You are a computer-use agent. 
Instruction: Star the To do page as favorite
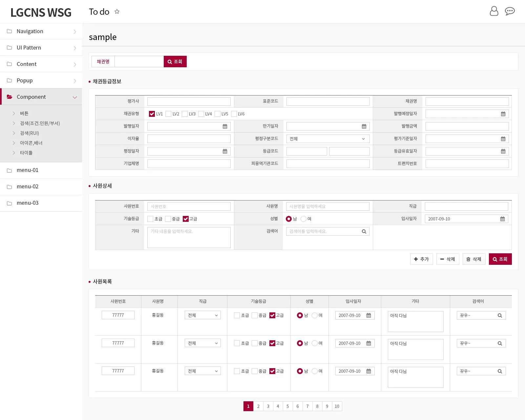117,11
